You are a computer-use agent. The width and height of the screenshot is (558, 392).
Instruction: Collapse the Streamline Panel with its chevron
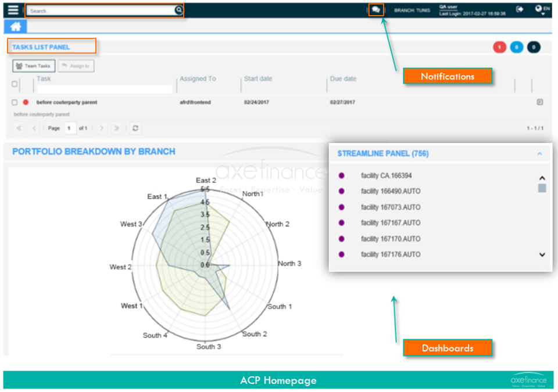539,153
